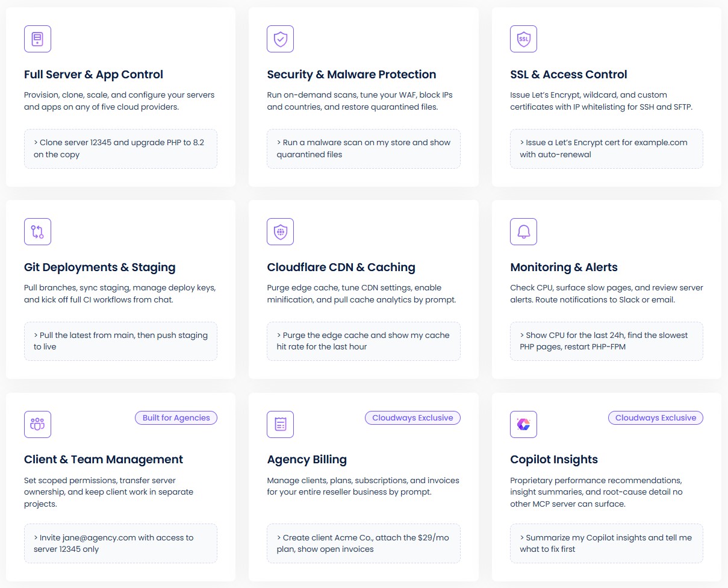Click the Security & Malware Protection shield icon
Viewport: 728px width, 588px height.
point(280,39)
